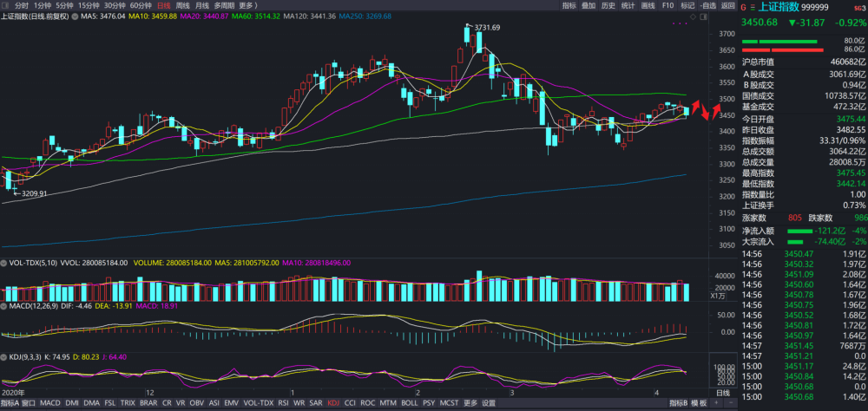The width and height of the screenshot is (868, 411).
Task: Click the green list icon beside 上证指数
Action: click(752, 7)
